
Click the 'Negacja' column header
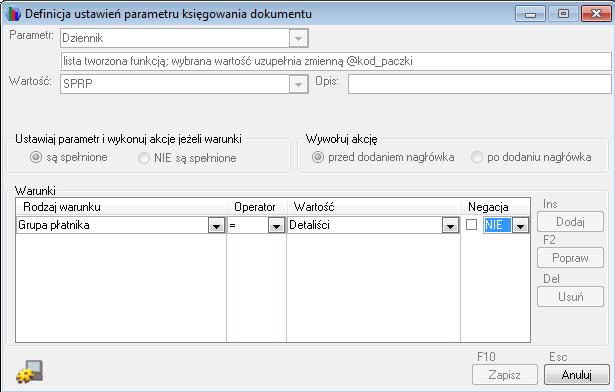pos(495,207)
